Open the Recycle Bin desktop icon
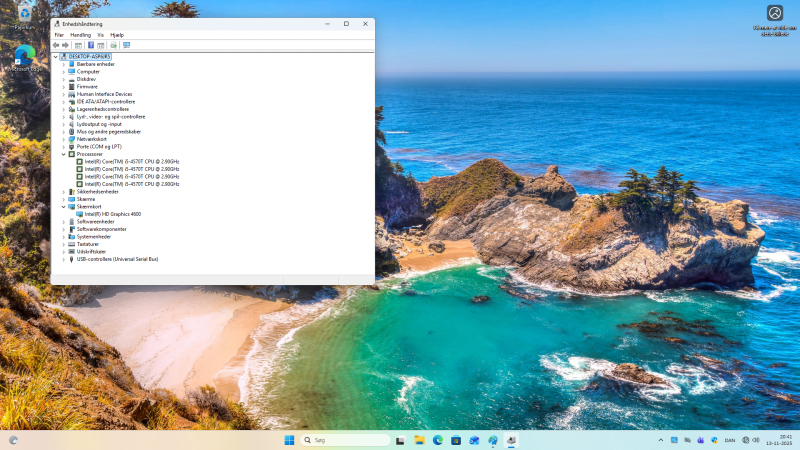Screen dimensions: 800x450 point(24,15)
